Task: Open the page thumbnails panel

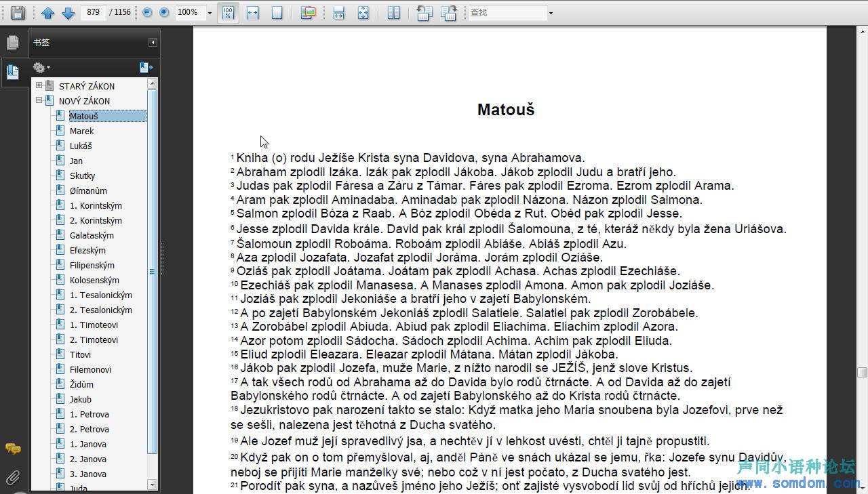Action: (12, 43)
